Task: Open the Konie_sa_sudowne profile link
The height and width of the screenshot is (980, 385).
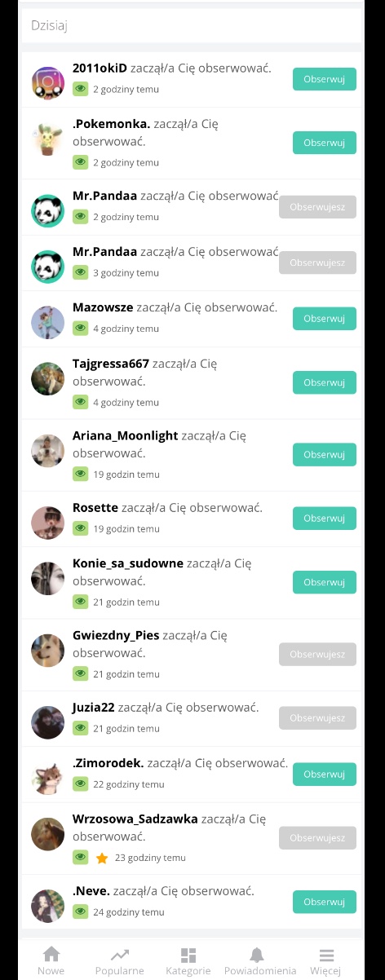Action: pos(128,563)
